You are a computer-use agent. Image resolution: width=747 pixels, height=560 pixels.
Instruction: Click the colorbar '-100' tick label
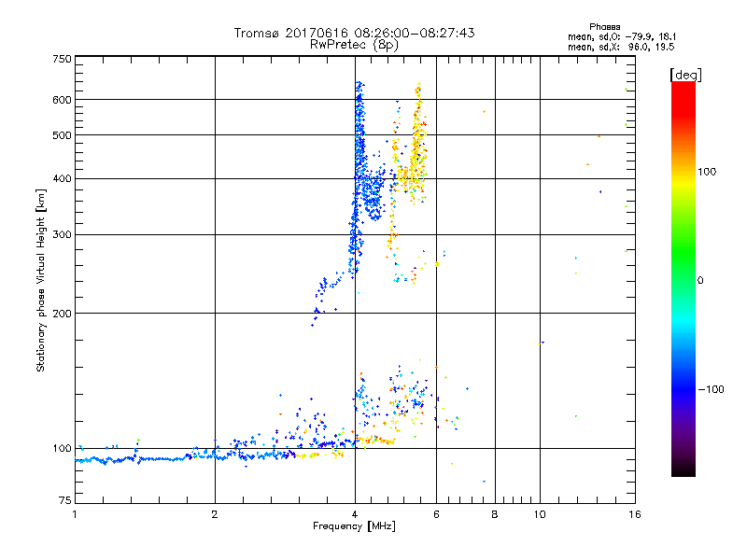pyautogui.click(x=711, y=389)
